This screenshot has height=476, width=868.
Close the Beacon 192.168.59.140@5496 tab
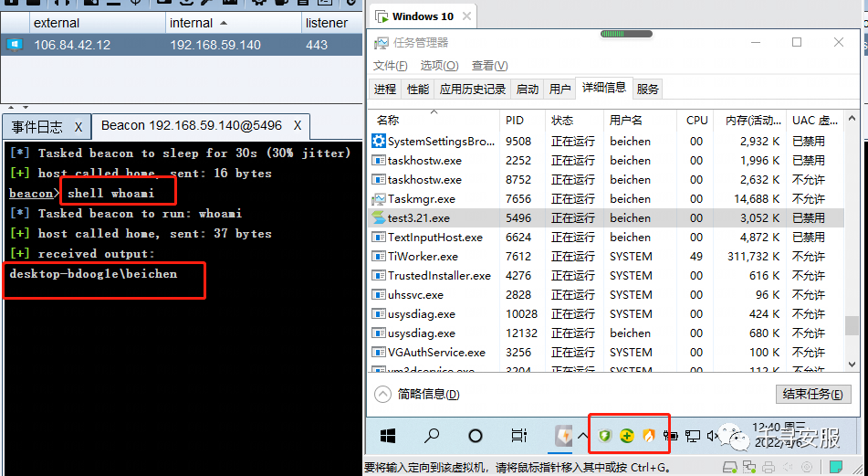pos(298,126)
